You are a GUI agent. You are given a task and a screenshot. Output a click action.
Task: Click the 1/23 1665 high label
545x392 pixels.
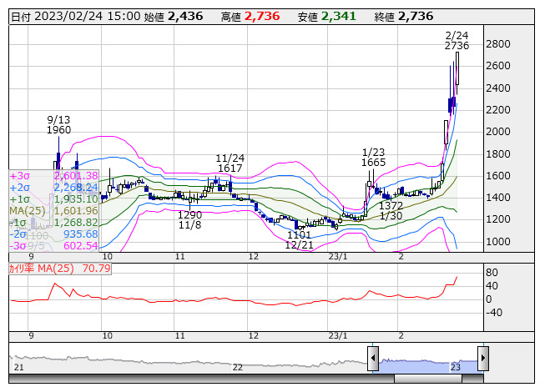[373, 158]
